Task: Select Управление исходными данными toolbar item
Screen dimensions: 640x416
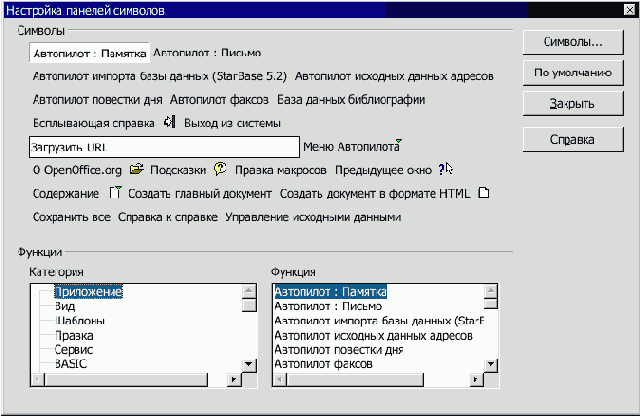Action: point(313,217)
